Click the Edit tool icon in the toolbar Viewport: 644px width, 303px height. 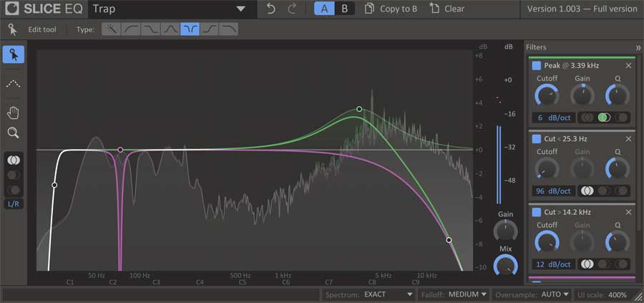tap(13, 29)
